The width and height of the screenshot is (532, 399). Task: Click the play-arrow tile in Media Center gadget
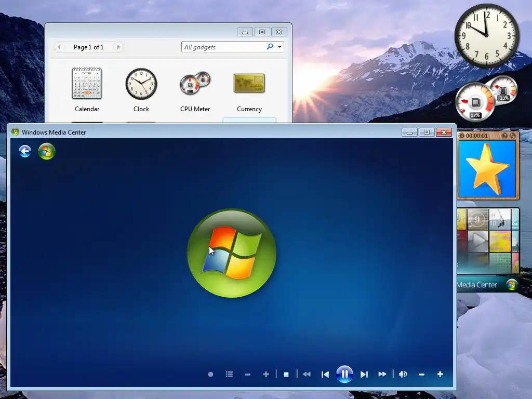[x=478, y=241]
